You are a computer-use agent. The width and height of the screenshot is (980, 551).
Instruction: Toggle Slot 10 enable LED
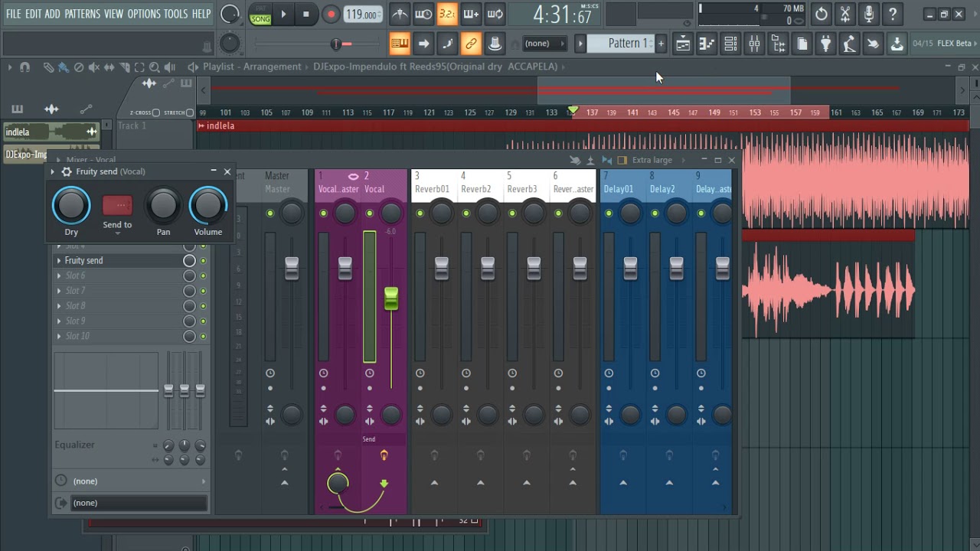click(203, 337)
